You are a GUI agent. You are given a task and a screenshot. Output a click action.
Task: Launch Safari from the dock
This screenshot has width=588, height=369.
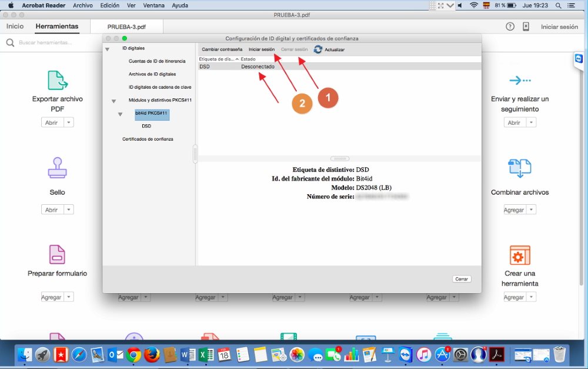click(79, 354)
